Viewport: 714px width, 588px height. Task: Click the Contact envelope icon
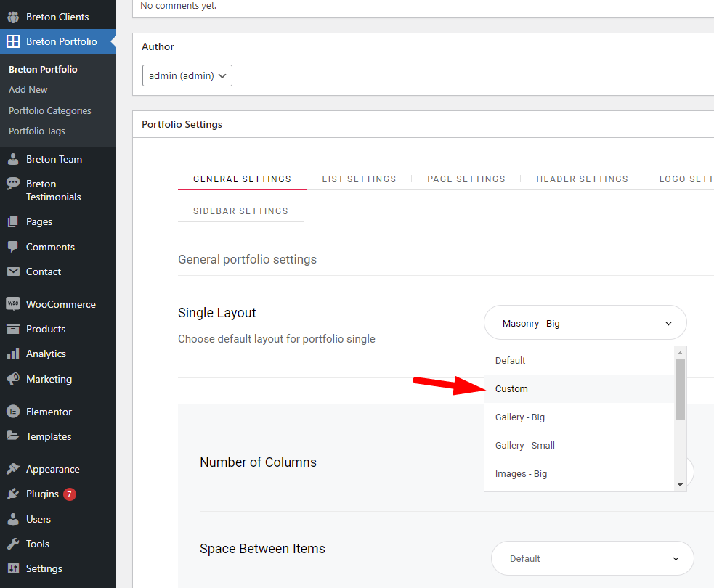point(13,271)
